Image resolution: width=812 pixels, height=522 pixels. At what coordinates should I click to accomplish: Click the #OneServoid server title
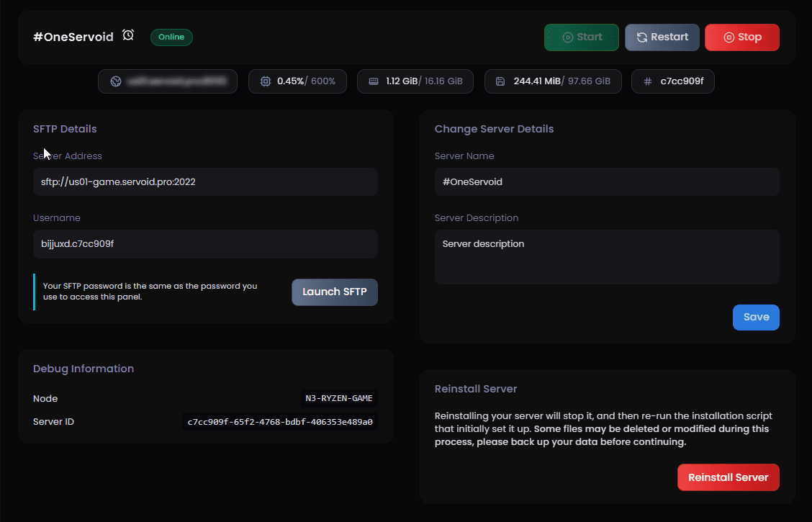73,37
